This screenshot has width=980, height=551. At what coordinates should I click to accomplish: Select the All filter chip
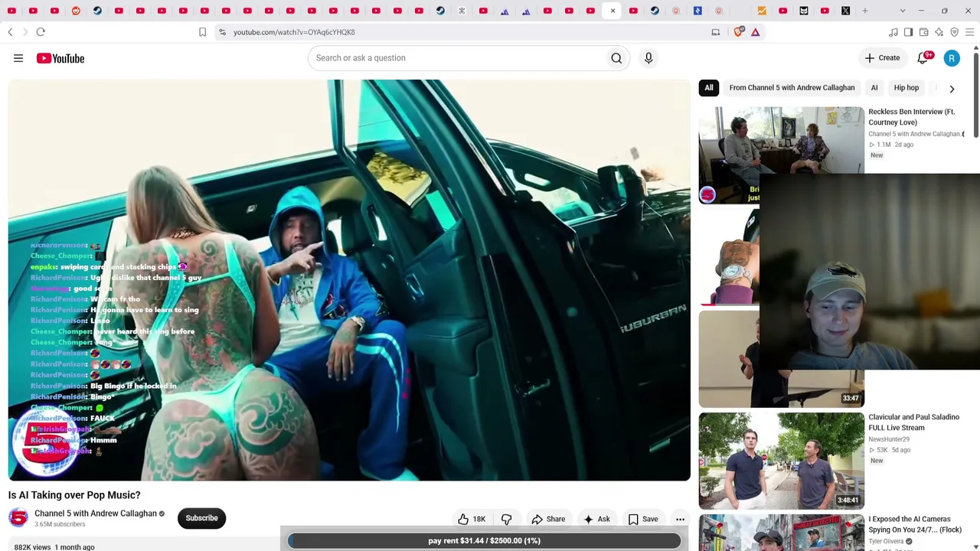pos(709,88)
